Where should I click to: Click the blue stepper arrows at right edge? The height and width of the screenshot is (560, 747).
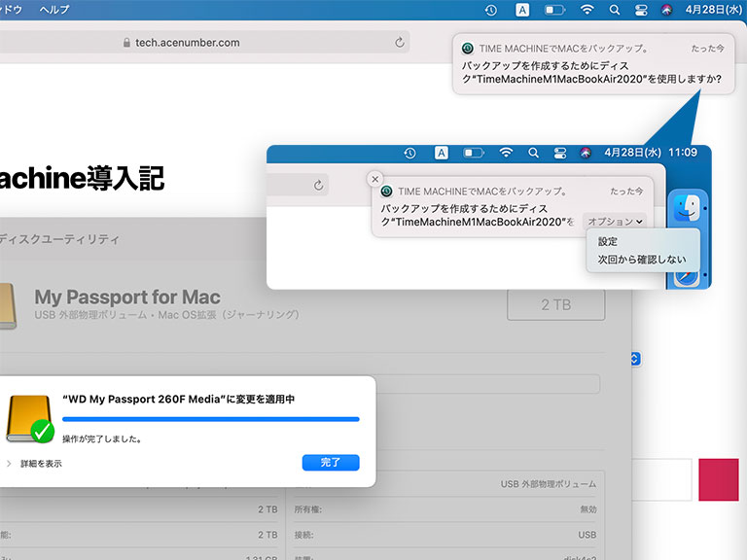coord(635,359)
